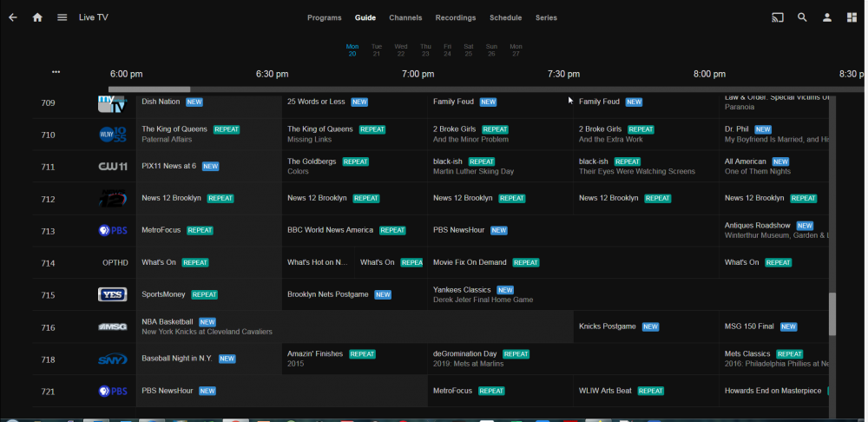Switch to the Recordings tab
Viewport: 868px width, 422px height.
456,17
